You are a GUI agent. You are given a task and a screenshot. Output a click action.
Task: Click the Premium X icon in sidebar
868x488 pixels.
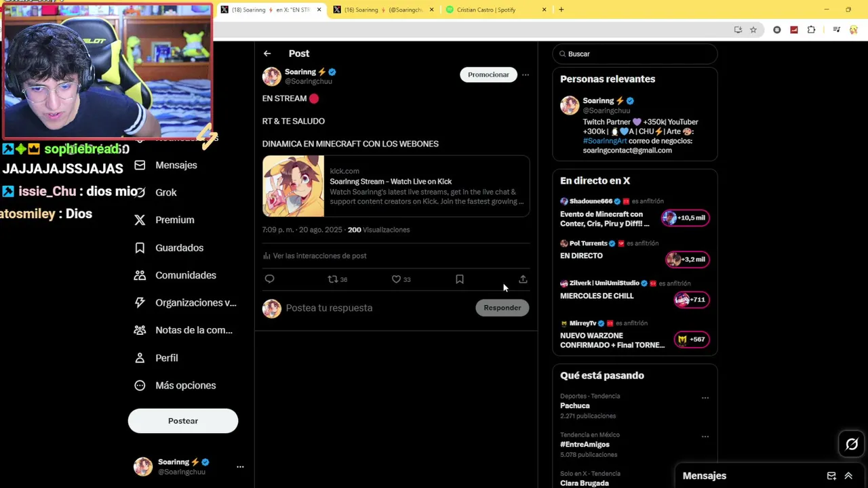(140, 220)
